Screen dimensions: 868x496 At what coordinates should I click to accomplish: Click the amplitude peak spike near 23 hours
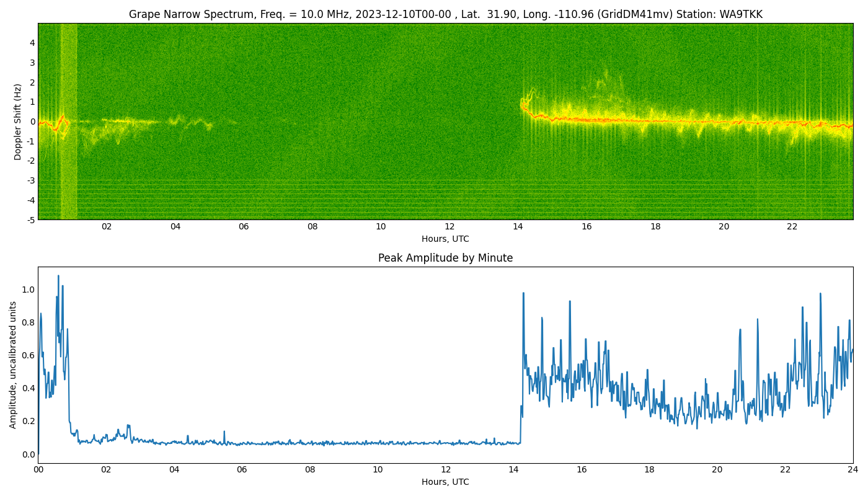pos(820,294)
